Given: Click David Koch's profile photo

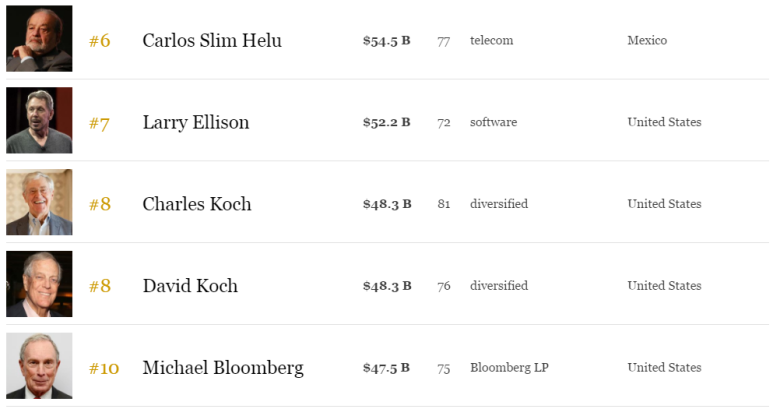Looking at the screenshot, I should tap(39, 285).
